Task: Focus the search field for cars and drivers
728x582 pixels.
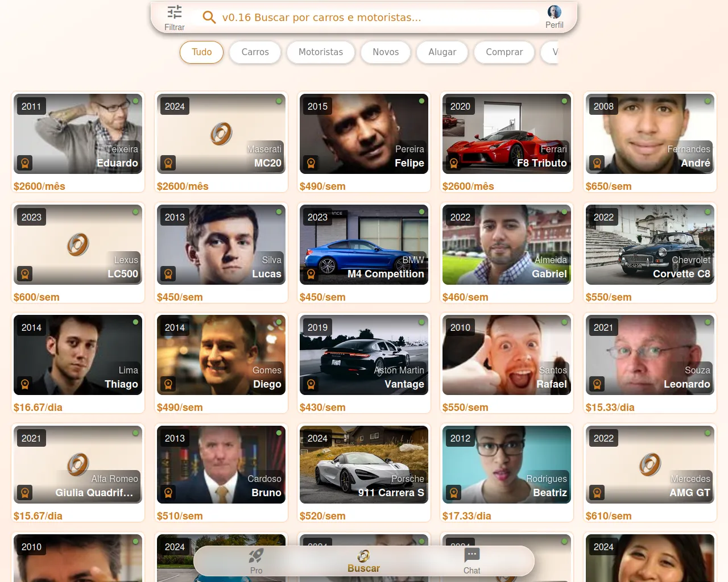Action: coord(375,18)
